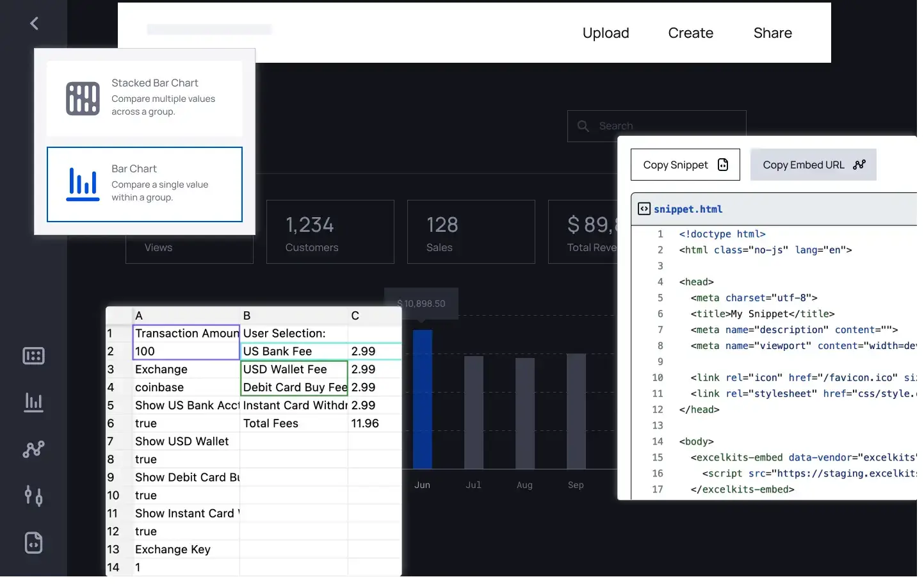Viewport: 924px width, 586px height.
Task: Click the 'coinbase' cell
Action: (186, 387)
